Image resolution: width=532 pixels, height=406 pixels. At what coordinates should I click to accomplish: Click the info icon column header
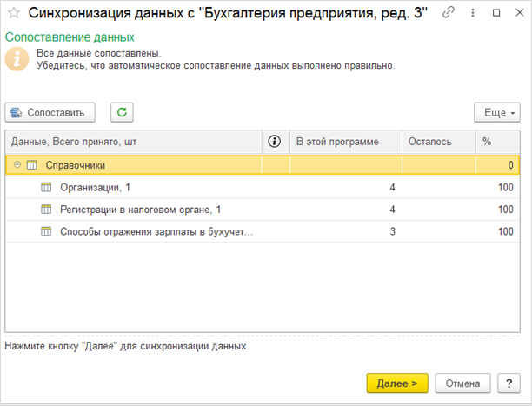tap(275, 141)
